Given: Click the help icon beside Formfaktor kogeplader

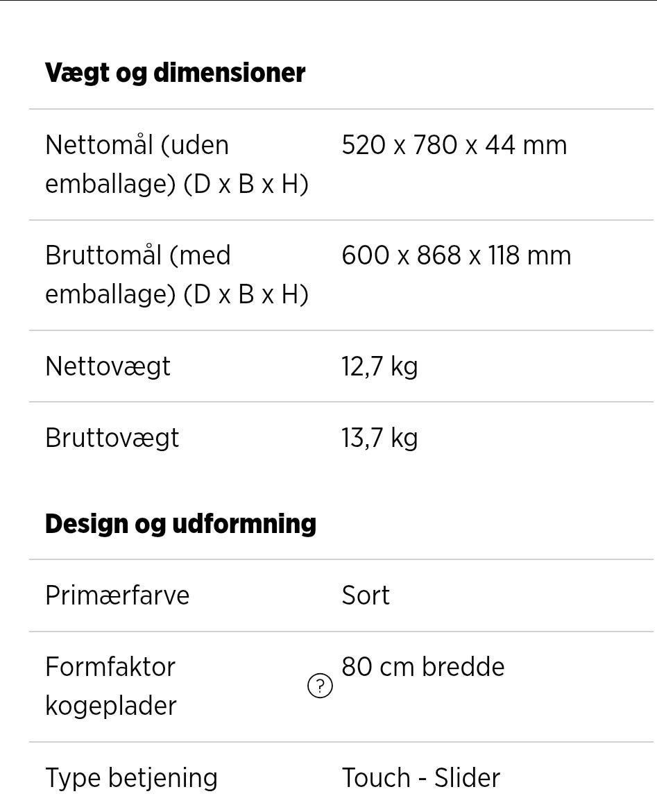Looking at the screenshot, I should tap(319, 686).
